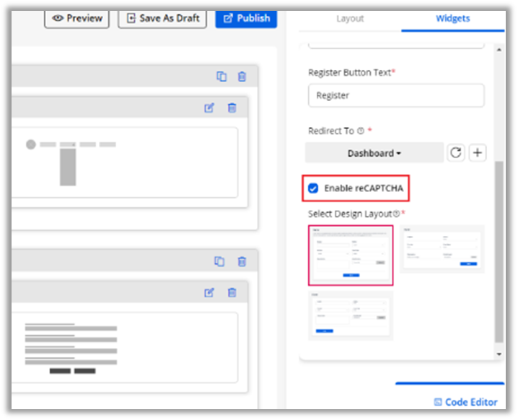Edit the navigation menu placeholder widget
Viewport: 518px width, 420px height.
[209, 108]
